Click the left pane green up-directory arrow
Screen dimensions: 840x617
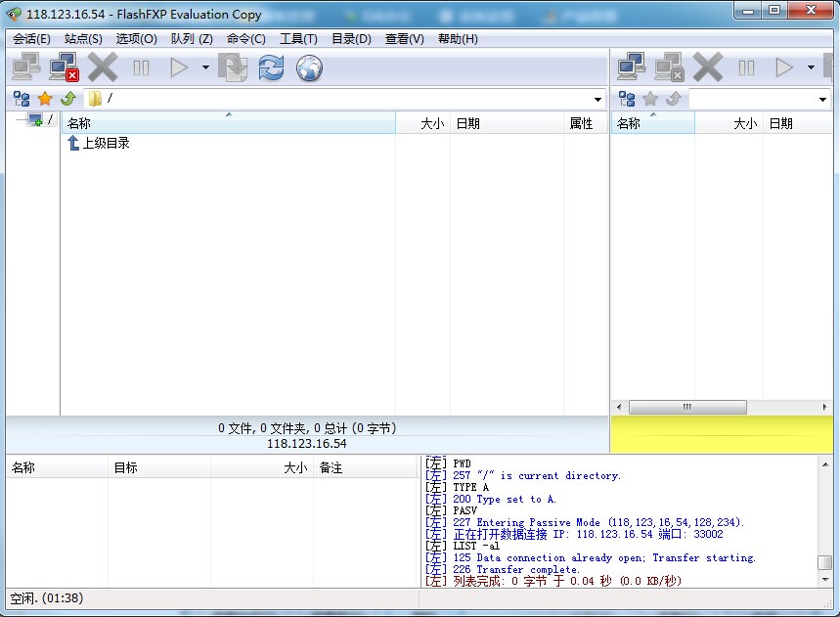(68, 99)
